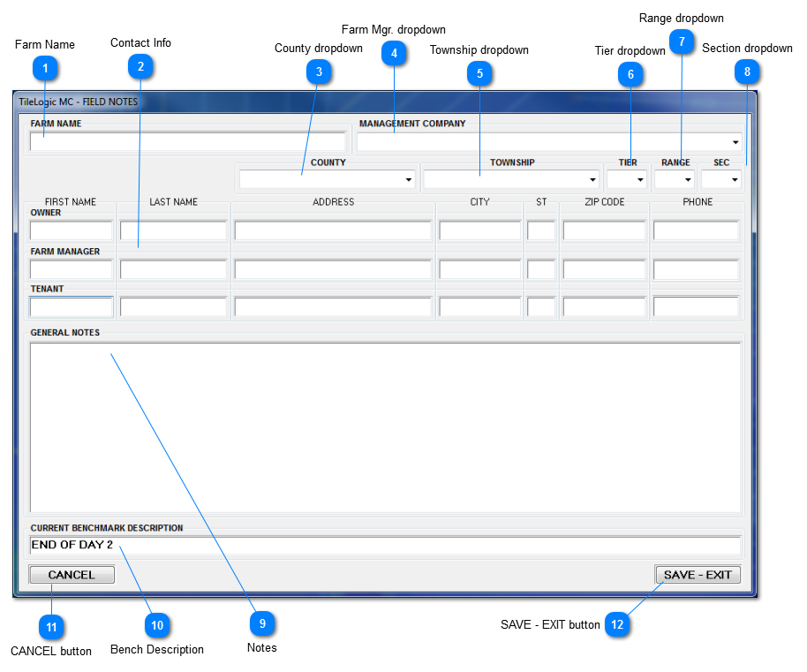Click callout marker 9 labeled Notes
The width and height of the screenshot is (807, 672).
[x=262, y=623]
